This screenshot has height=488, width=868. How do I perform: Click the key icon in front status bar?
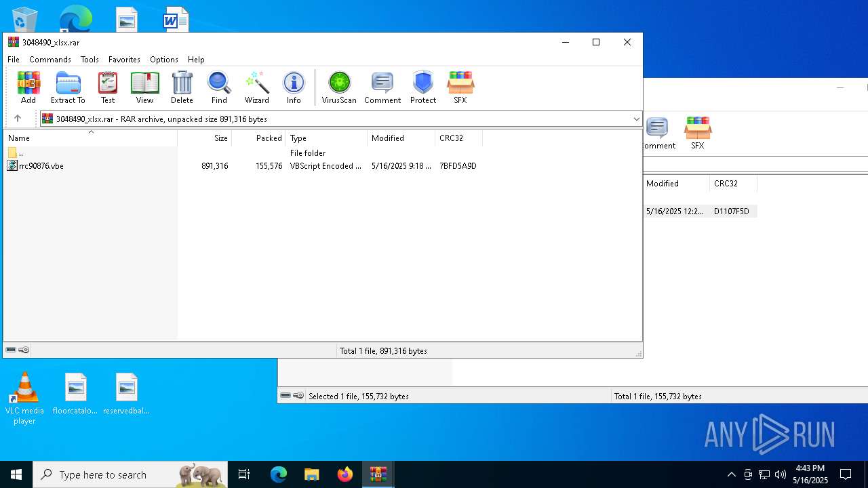coord(24,350)
